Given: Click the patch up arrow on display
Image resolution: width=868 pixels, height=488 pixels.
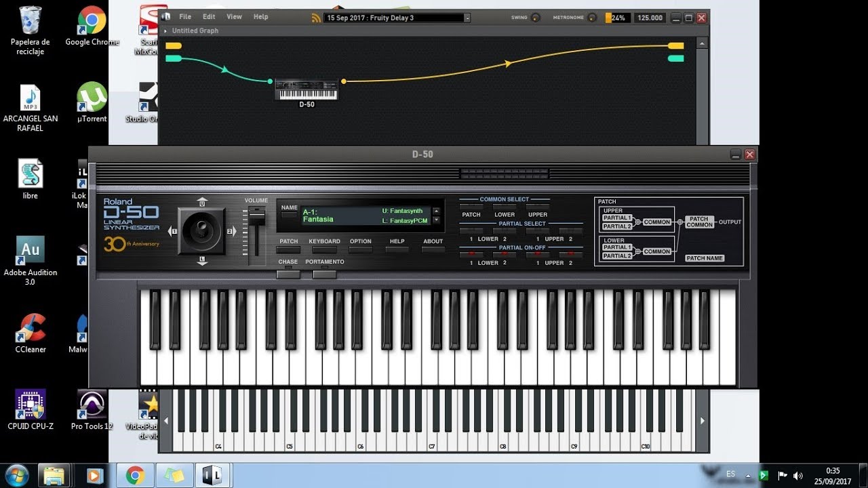Looking at the screenshot, I should pyautogui.click(x=436, y=211).
